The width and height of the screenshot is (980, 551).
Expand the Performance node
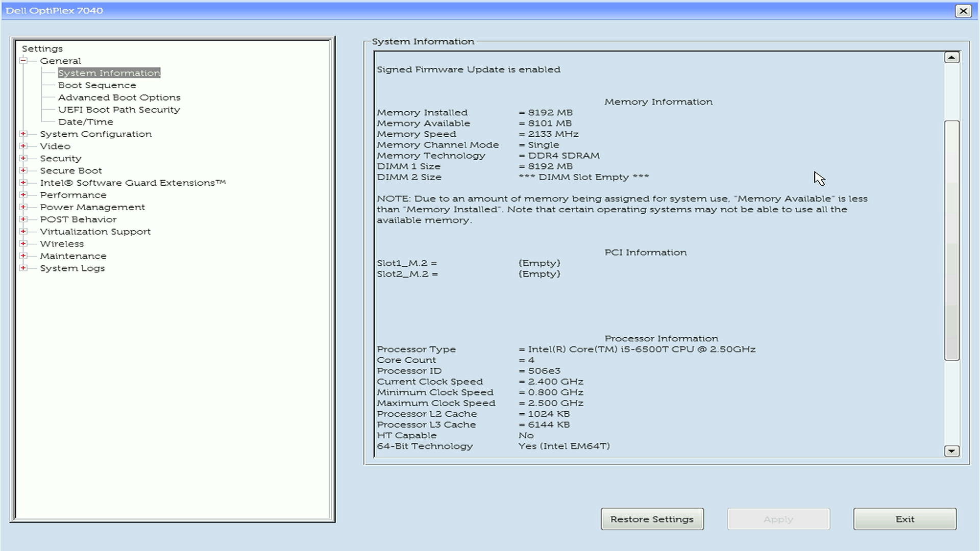pyautogui.click(x=23, y=195)
